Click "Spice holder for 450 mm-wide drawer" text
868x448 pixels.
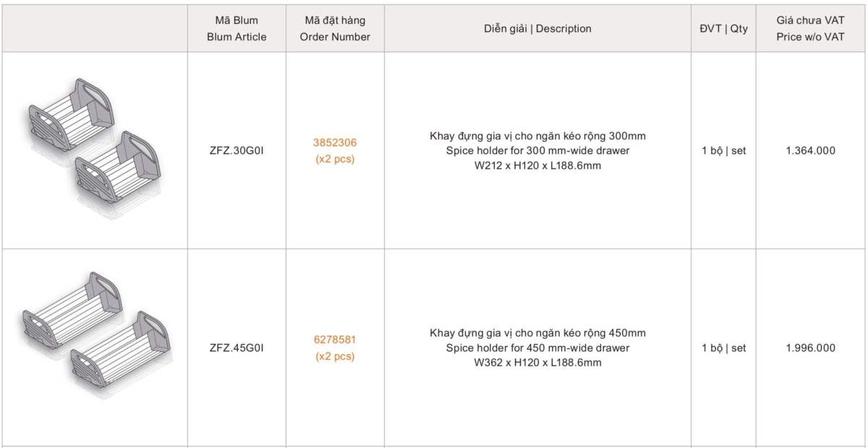coord(537,348)
